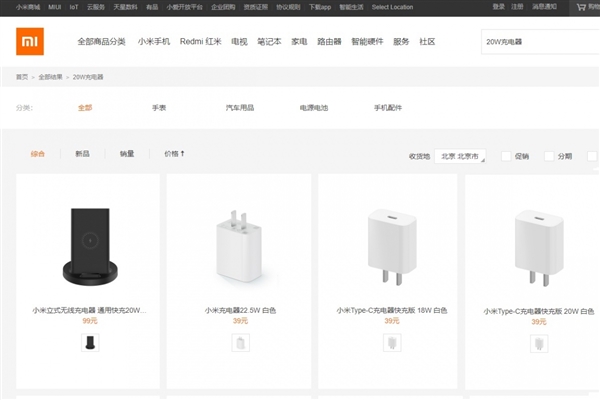Open 小米商城 top bar link

pos(28,7)
